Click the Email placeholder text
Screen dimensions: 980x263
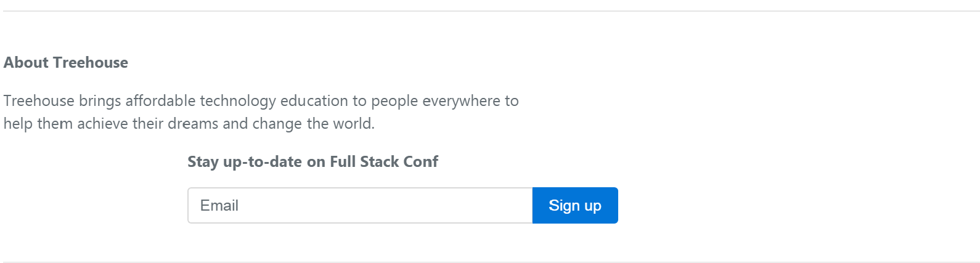[x=219, y=206]
